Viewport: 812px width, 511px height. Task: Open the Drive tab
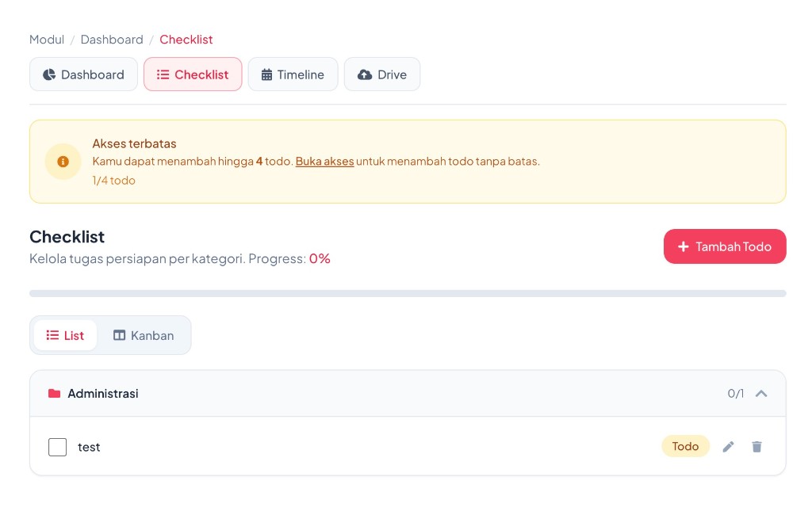point(382,74)
